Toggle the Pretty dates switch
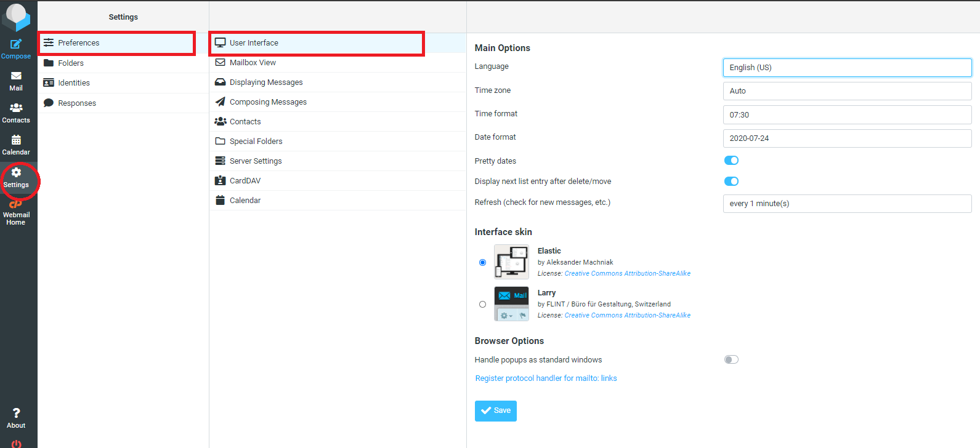 pyautogui.click(x=731, y=161)
